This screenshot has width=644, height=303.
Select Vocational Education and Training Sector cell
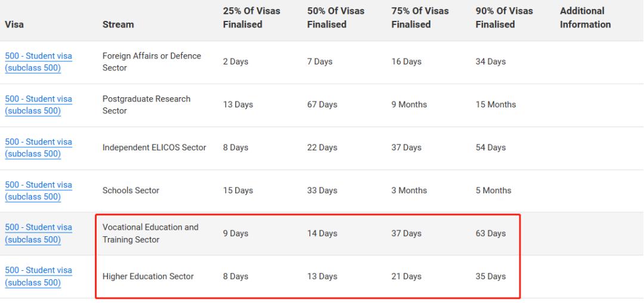click(x=150, y=233)
